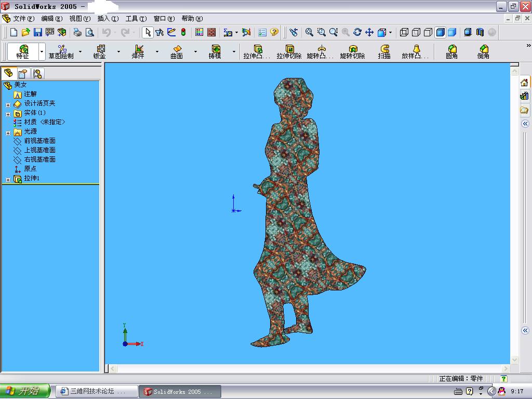Open the 草图绘制 toolbar dropdown arrow
The height and width of the screenshot is (399, 532).
pyautogui.click(x=80, y=52)
